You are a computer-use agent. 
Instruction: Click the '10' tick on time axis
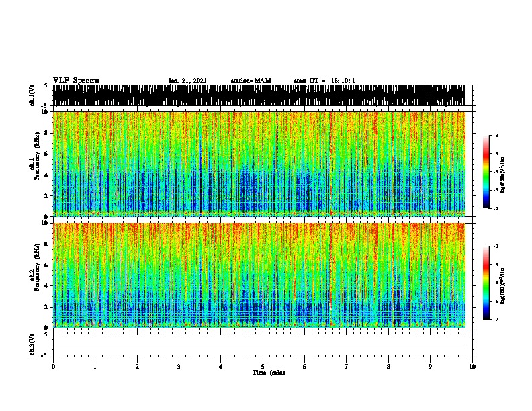tap(472, 367)
